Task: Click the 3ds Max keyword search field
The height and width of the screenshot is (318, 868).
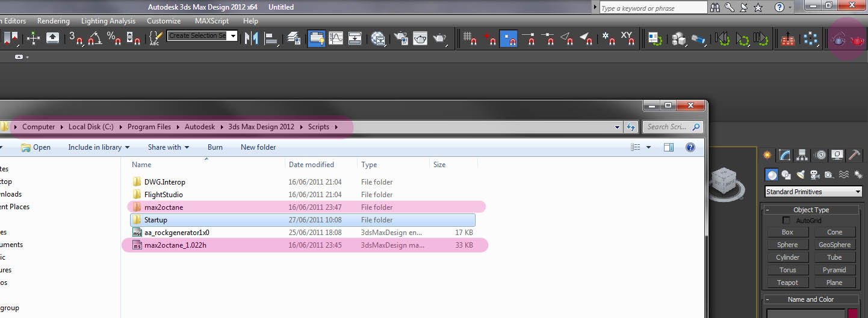Action: pos(653,8)
